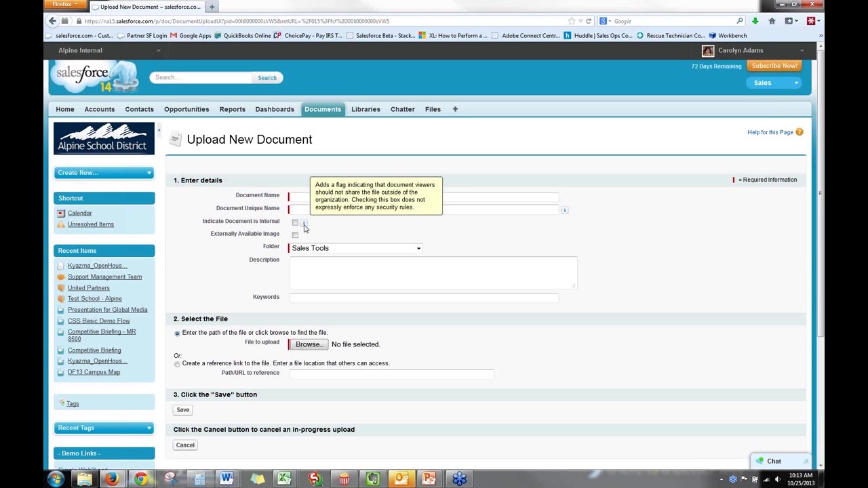The width and height of the screenshot is (868, 488).
Task: Check the Indicate Document is Internal box
Action: click(295, 222)
